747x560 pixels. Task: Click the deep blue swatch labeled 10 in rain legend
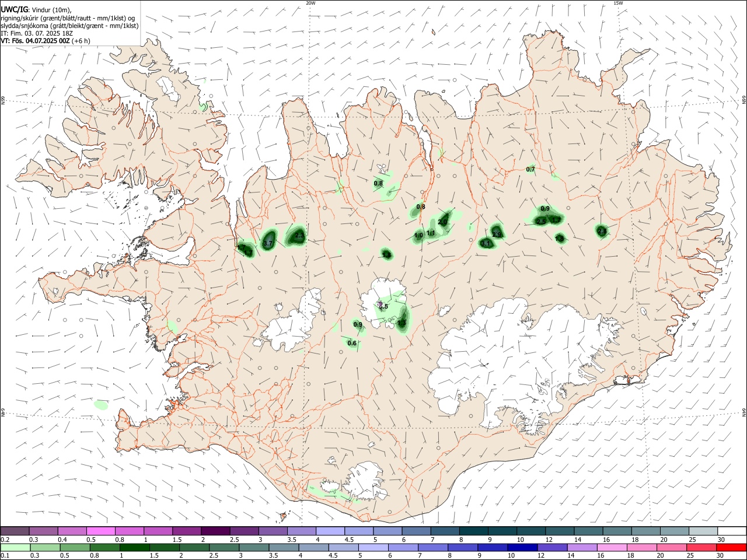point(521,547)
